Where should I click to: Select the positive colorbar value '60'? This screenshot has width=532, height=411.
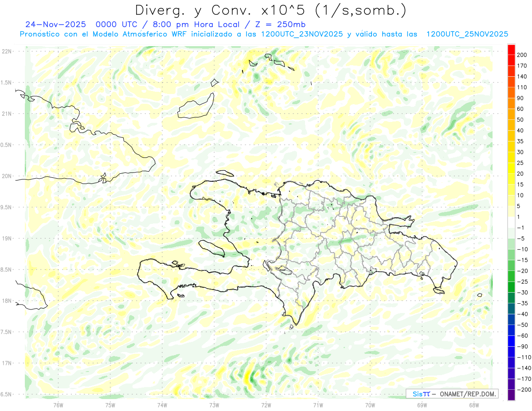(x=521, y=109)
